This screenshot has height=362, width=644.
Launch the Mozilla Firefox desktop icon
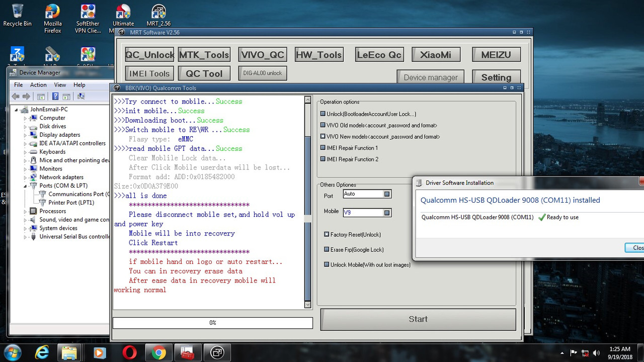tap(52, 18)
